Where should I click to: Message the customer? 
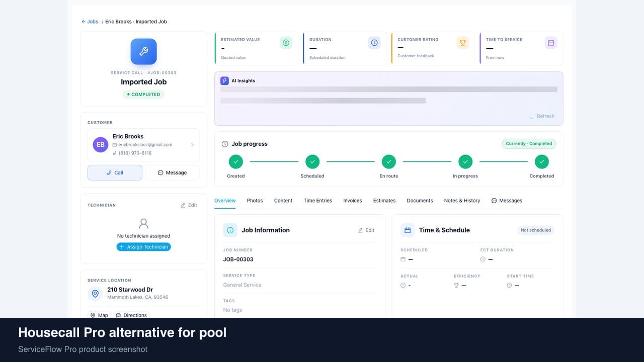(172, 172)
